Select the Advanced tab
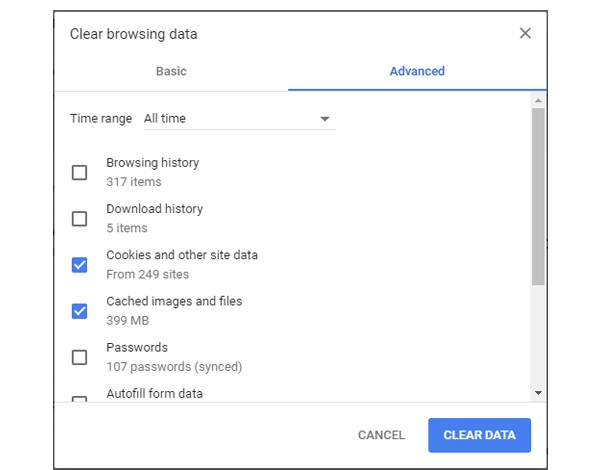The height and width of the screenshot is (470, 600). pos(417,72)
